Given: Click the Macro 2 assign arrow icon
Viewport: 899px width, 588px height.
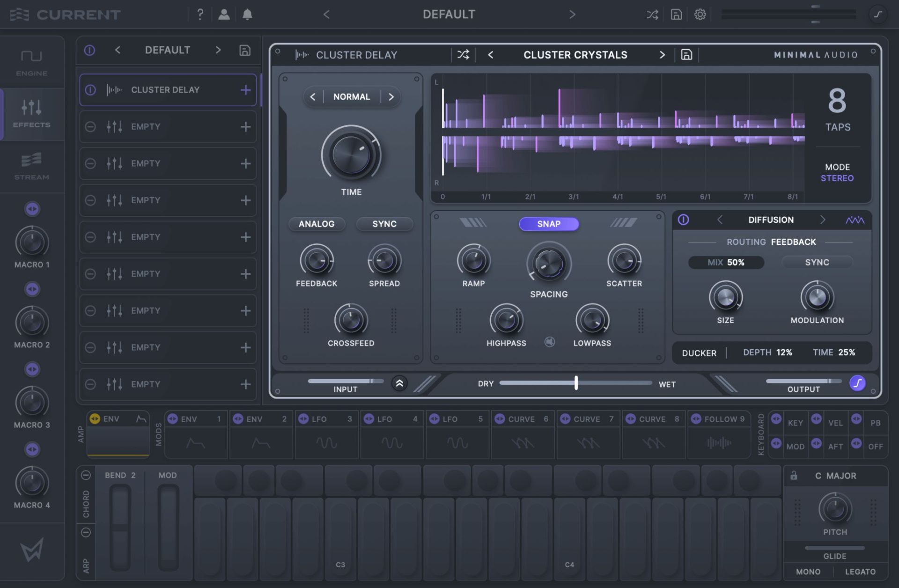Looking at the screenshot, I should coord(32,289).
